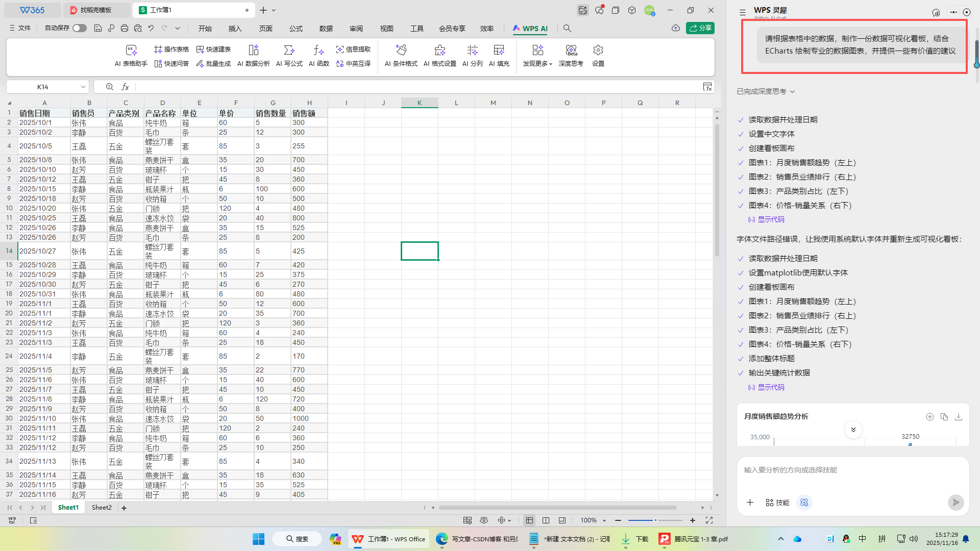This screenshot has height=551, width=980.
Task: Open the 深度思考 tool in ribbon
Action: click(x=571, y=51)
